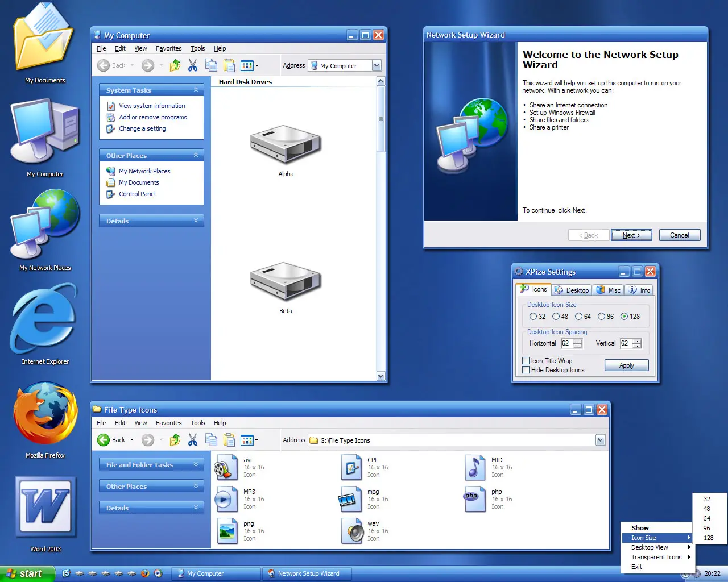
Task: Open the Tools menu in File Type Icons
Action: [198, 423]
